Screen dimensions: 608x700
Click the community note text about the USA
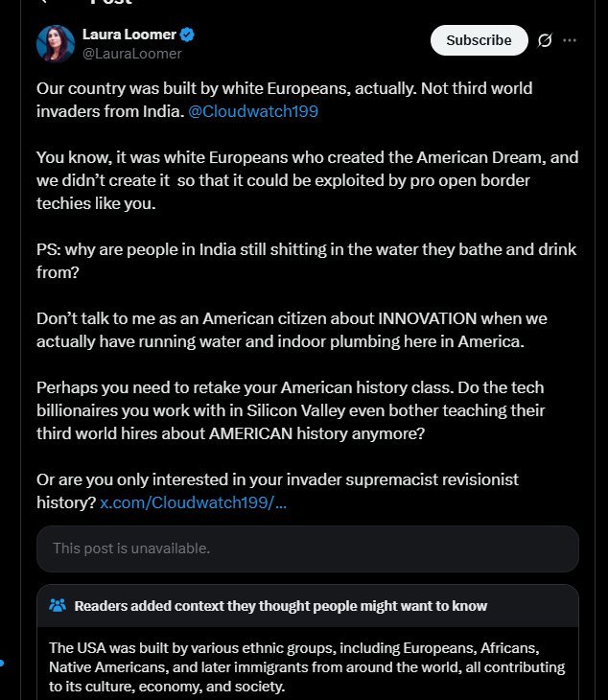[x=307, y=667]
